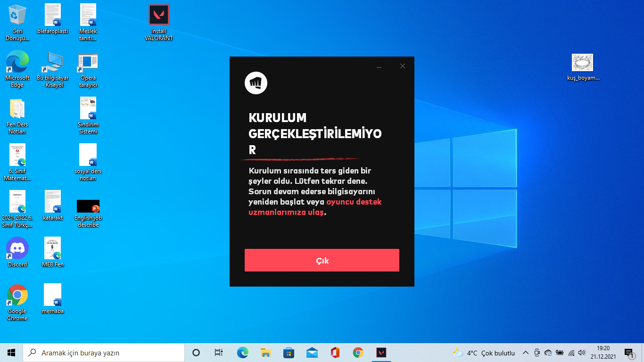Viewport: 644px width, 362px height.
Task: Click the VALORANT installer taskbar icon
Action: click(x=381, y=353)
